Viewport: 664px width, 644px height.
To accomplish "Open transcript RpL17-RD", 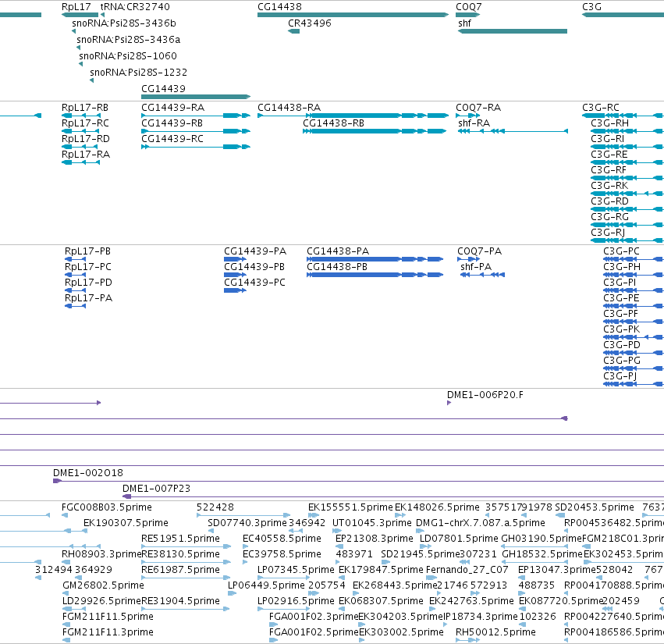I will 80,147.
